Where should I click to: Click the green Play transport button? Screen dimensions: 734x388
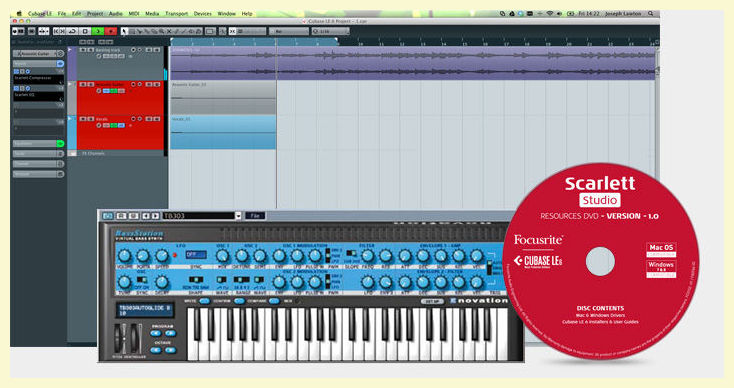[98, 31]
